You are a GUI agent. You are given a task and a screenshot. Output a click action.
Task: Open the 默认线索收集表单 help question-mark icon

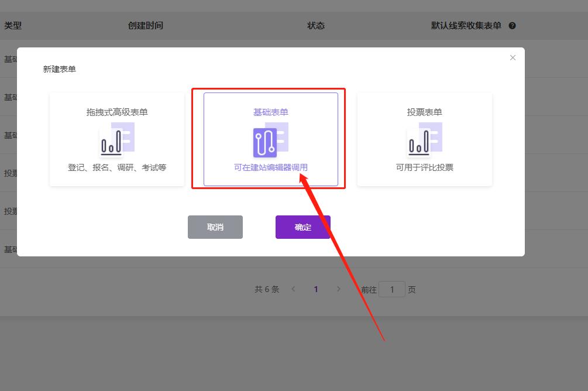pyautogui.click(x=513, y=25)
